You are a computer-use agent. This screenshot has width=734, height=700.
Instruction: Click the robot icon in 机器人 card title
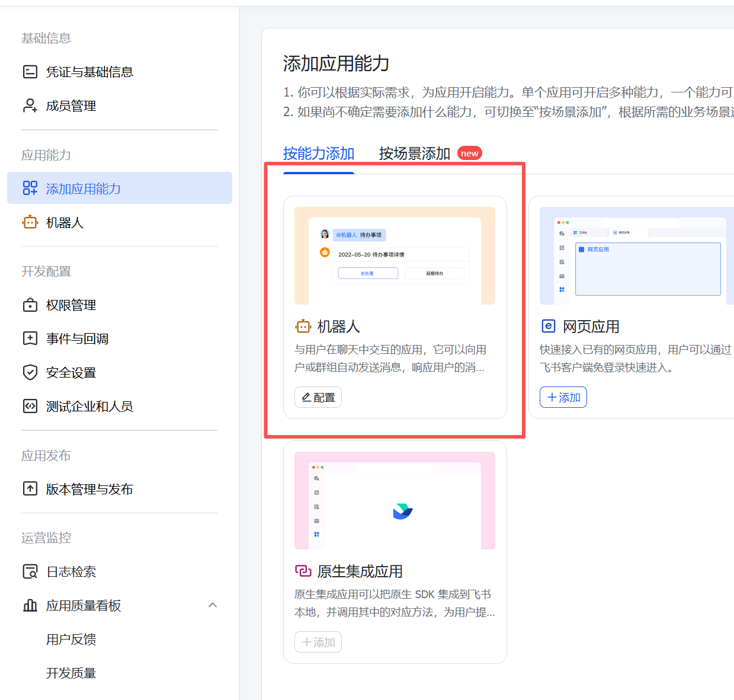point(303,327)
